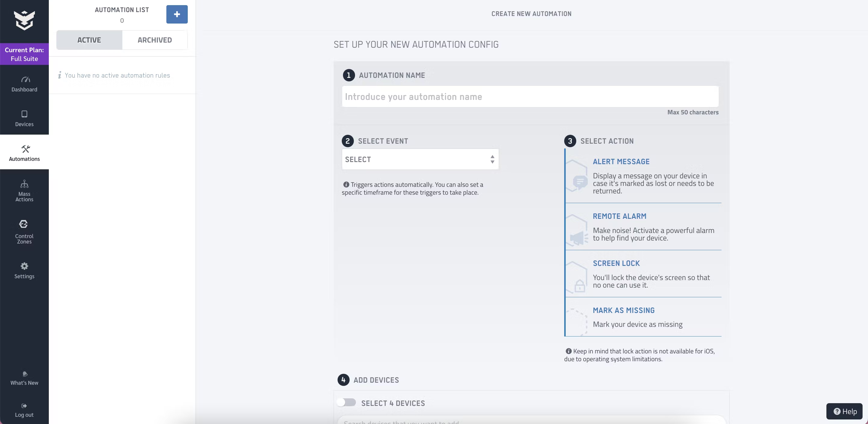Open Control Zones section

click(x=24, y=232)
